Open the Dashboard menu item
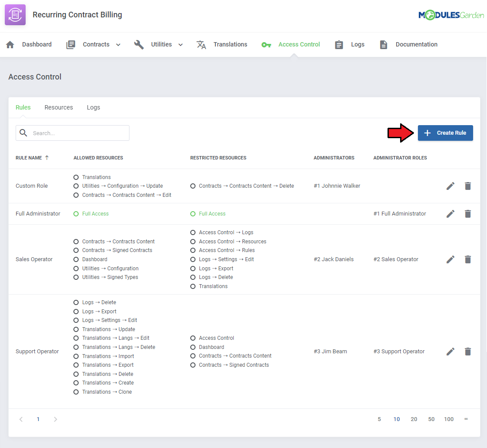The height and width of the screenshot is (448, 487). tap(36, 44)
